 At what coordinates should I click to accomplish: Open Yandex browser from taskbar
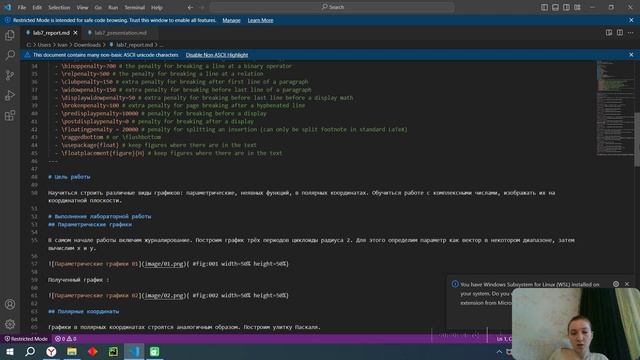coord(51,351)
